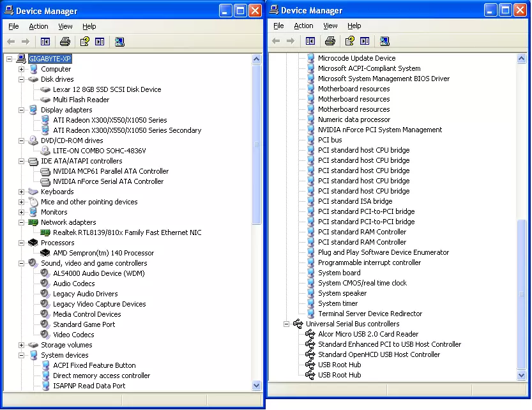
Task: Click Scan for hardware changes in left window
Action: click(x=119, y=42)
